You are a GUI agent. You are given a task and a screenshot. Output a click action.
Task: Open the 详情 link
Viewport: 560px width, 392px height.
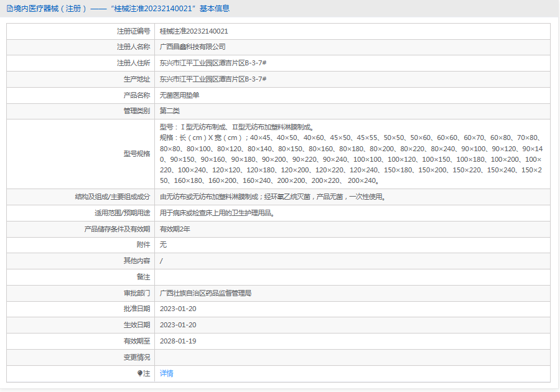coord(166,373)
